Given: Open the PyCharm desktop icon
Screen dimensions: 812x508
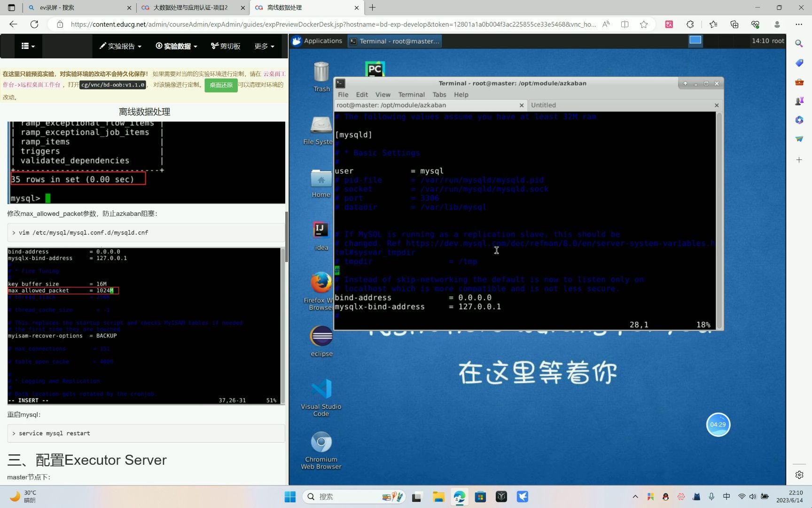Looking at the screenshot, I should (x=375, y=69).
